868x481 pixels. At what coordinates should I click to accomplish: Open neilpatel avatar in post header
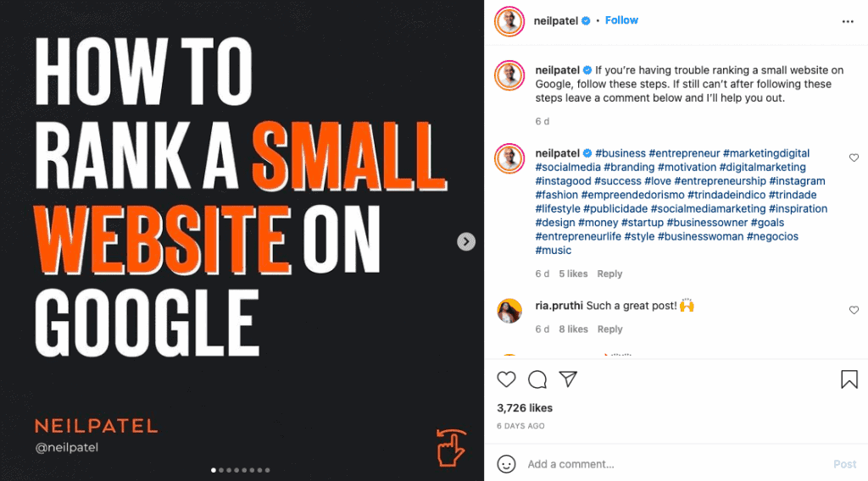coord(509,21)
